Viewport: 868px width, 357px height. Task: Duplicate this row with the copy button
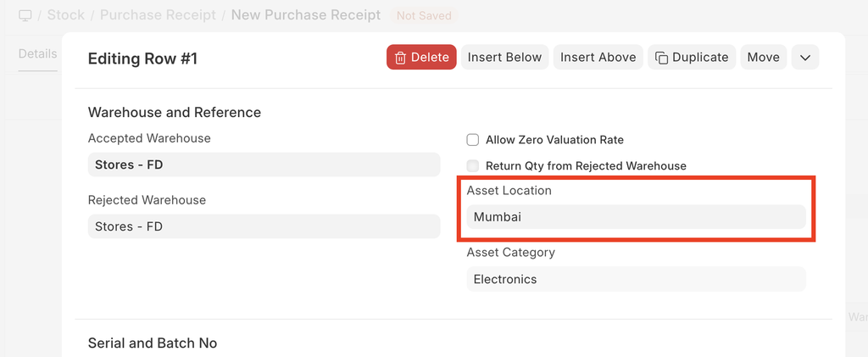(692, 57)
